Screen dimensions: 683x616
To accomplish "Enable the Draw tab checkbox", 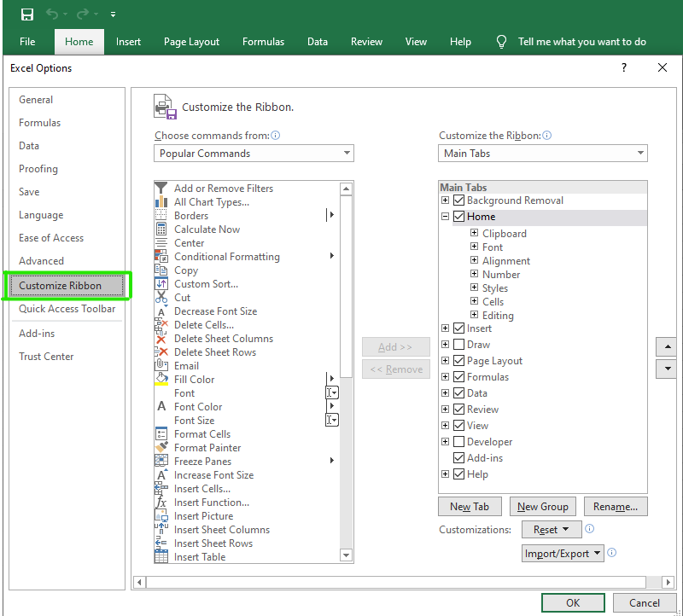I will (459, 345).
